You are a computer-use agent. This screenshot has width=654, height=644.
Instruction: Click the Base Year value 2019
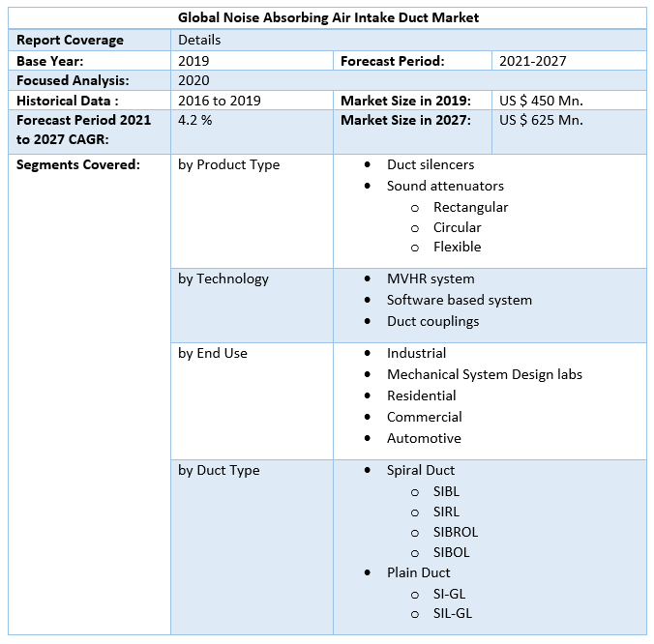tap(193, 60)
